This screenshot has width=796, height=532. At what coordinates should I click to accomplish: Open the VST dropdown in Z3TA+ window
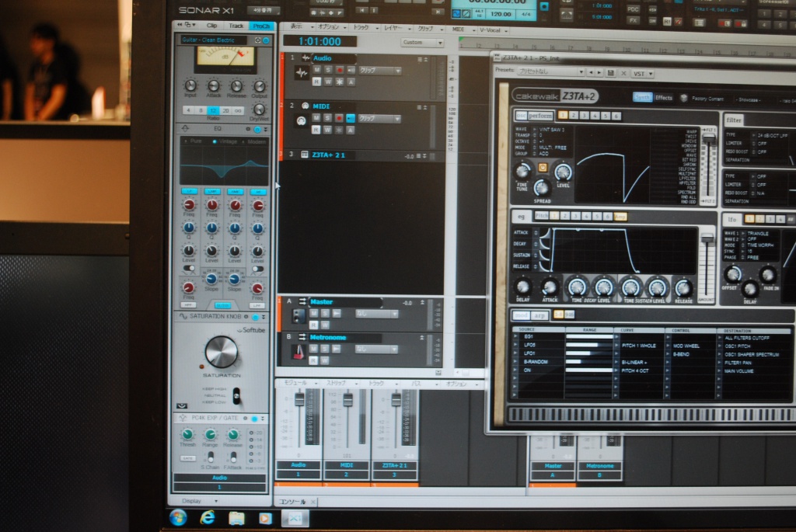click(642, 74)
